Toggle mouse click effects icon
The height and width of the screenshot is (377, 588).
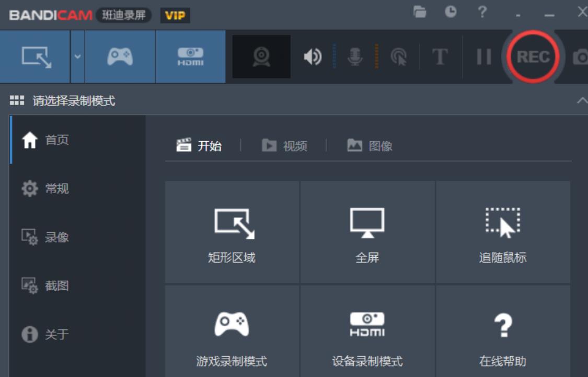pyautogui.click(x=398, y=56)
